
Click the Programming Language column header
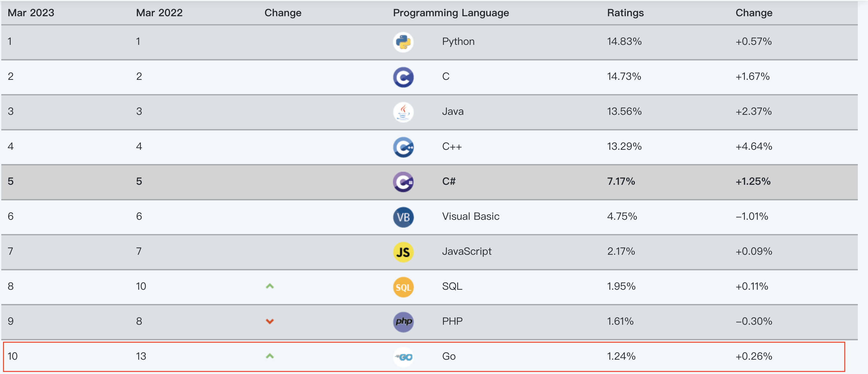[x=451, y=13]
